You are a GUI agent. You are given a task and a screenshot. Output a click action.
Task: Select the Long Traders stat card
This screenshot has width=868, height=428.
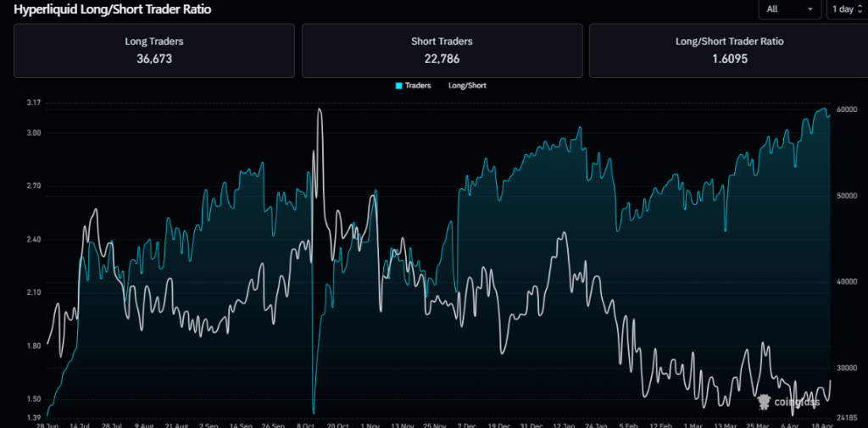pyautogui.click(x=153, y=51)
